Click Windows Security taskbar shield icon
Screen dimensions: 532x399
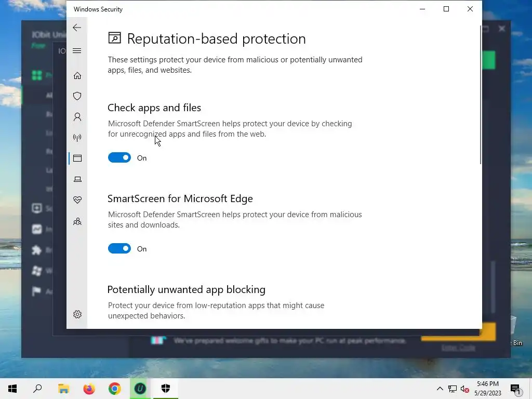coord(166,389)
